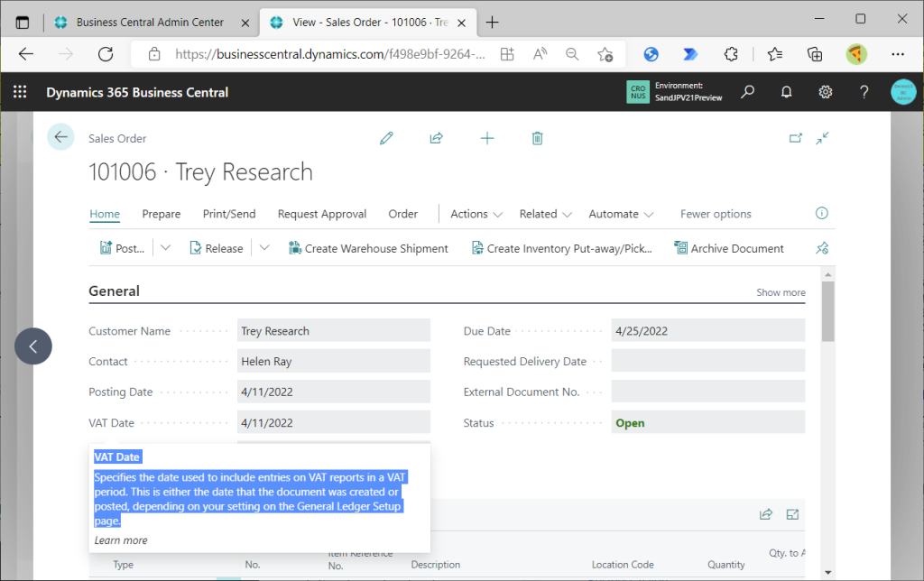The height and width of the screenshot is (581, 924).
Task: Click the CRONUS company badge
Action: coord(638,92)
